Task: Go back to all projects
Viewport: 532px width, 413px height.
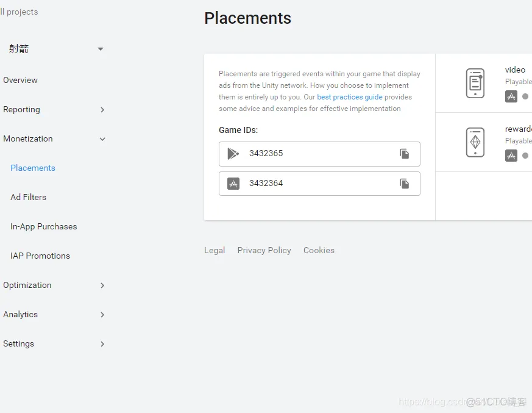Action: point(19,12)
